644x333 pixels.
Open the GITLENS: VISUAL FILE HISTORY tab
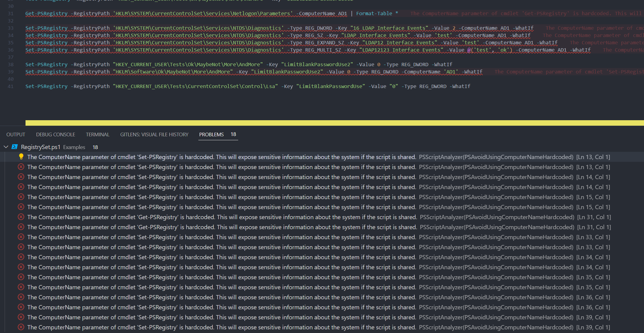[x=154, y=134]
